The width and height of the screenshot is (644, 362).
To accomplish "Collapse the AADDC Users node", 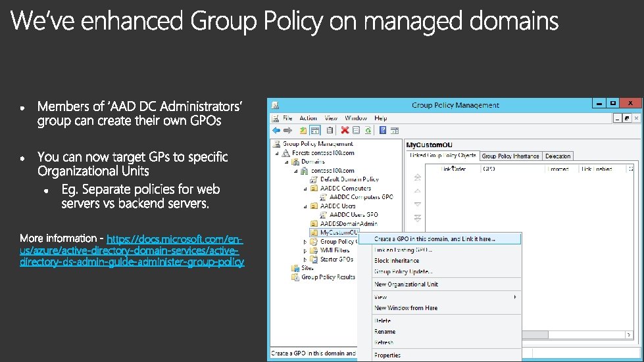I will tap(305, 207).
